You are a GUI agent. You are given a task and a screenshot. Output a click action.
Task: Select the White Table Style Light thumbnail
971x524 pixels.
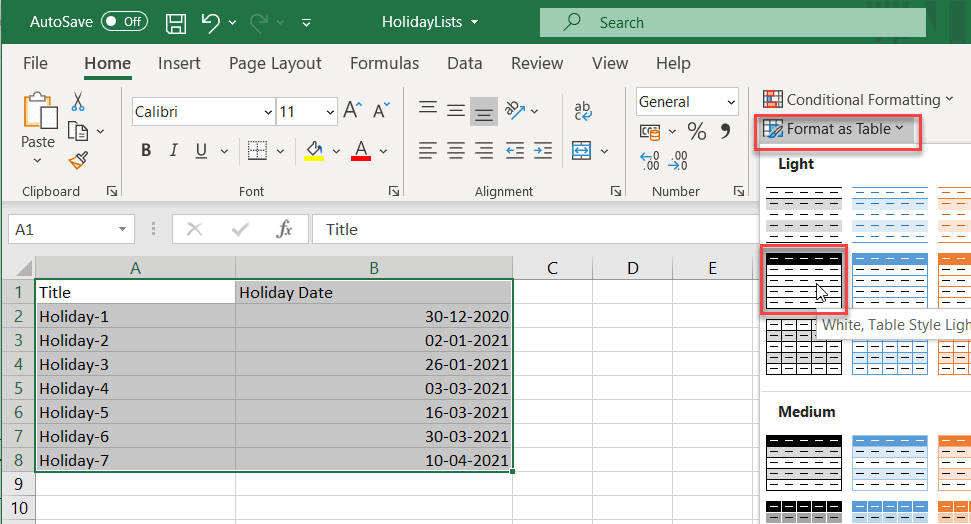tap(804, 280)
